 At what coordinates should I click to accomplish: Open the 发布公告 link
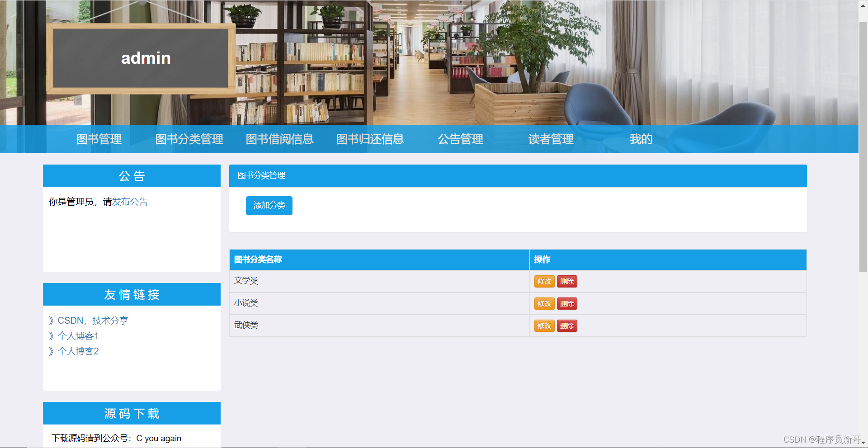(x=131, y=202)
